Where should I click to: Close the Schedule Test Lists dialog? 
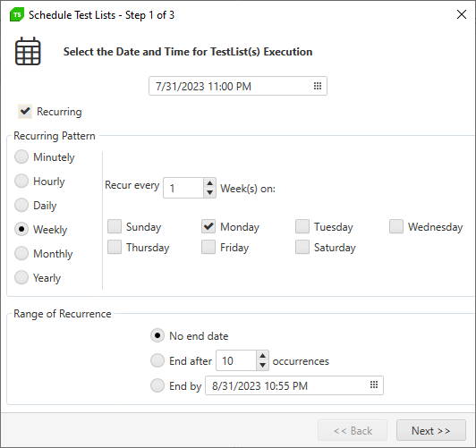coord(462,14)
